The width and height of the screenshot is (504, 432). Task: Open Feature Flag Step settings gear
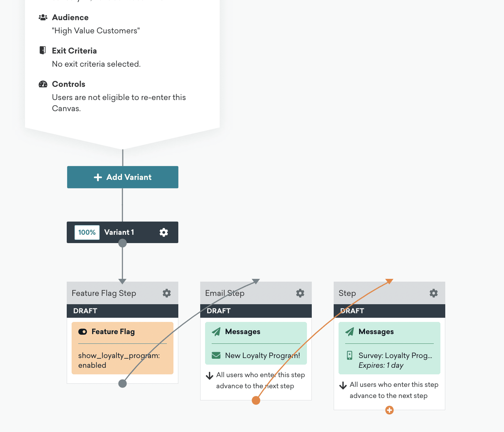pyautogui.click(x=167, y=293)
